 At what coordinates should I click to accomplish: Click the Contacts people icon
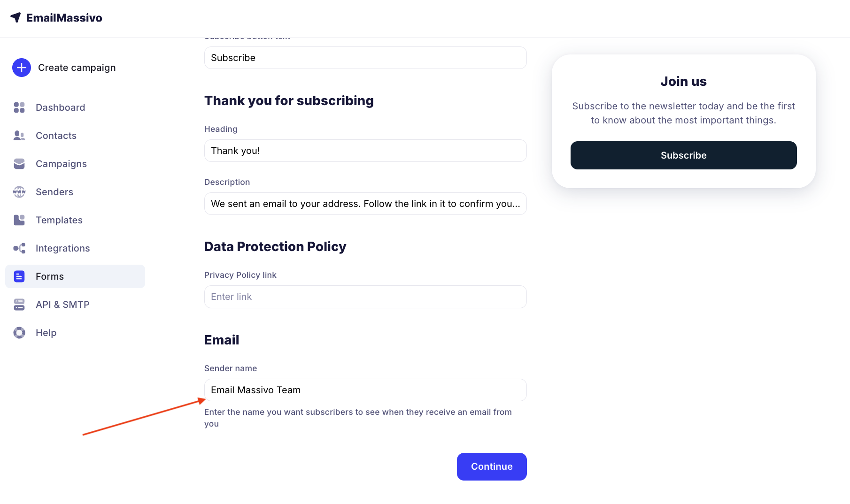coord(19,136)
